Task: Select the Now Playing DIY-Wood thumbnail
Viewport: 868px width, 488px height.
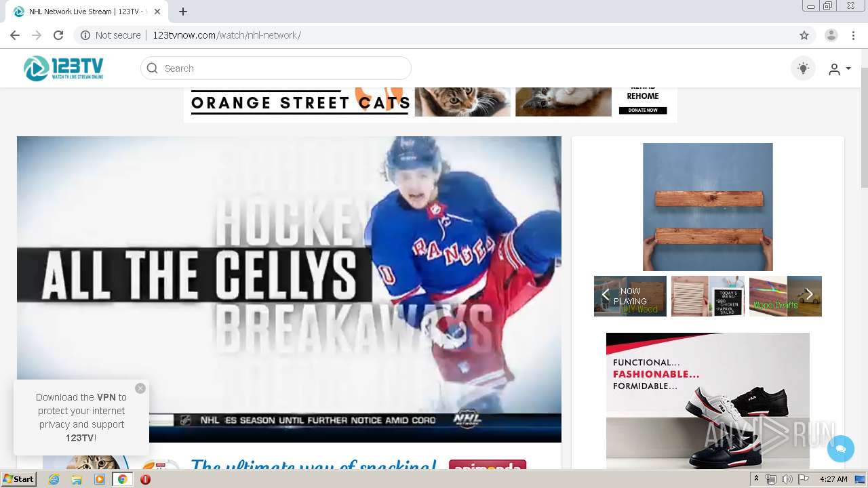Action: pos(630,296)
